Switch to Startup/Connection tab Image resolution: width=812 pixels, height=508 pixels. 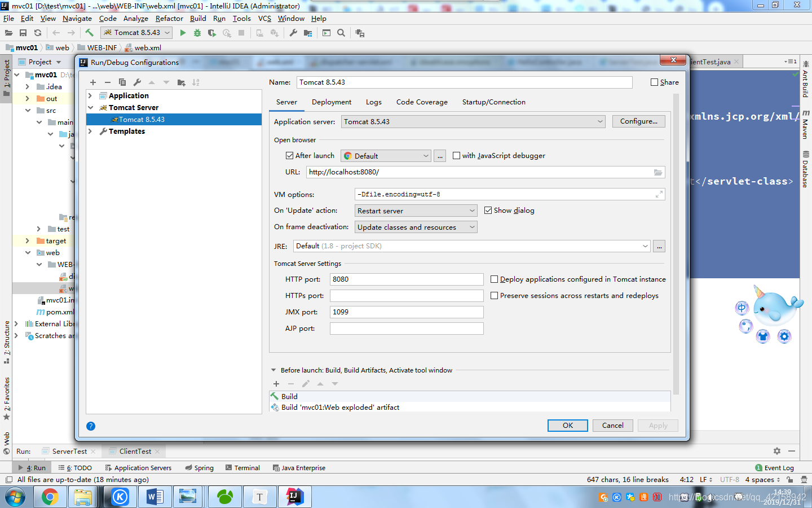coord(494,102)
